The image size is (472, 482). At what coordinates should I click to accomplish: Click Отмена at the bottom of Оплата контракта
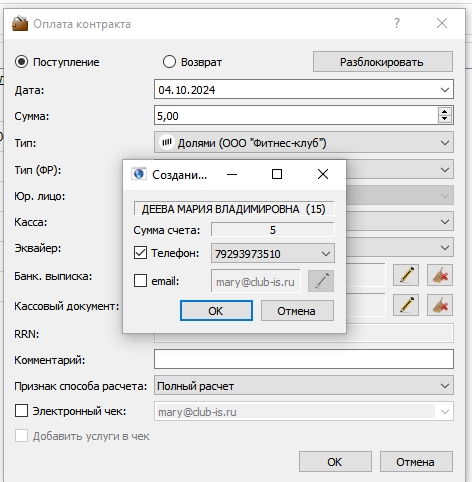click(x=416, y=462)
